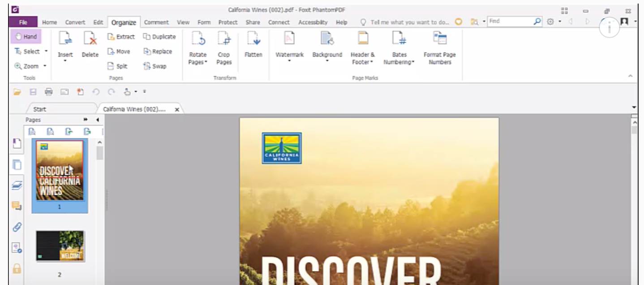
Task: Click the Undo arrow
Action: click(x=95, y=92)
